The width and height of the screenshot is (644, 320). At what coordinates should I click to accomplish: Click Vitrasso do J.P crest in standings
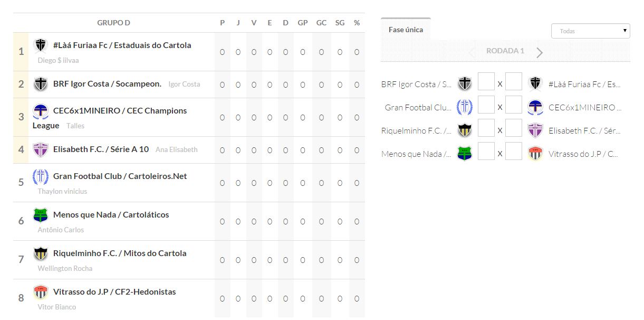pyautogui.click(x=41, y=292)
